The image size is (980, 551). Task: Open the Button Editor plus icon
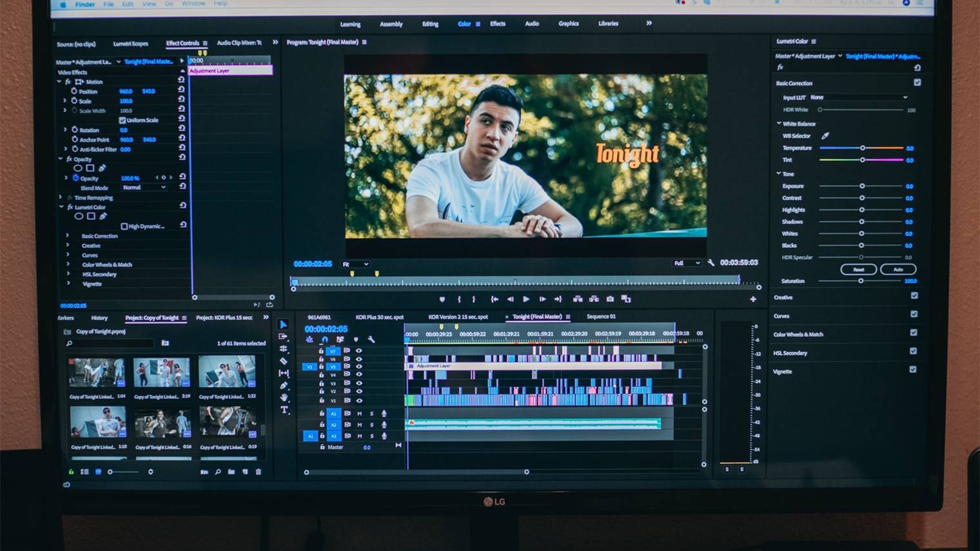pyautogui.click(x=753, y=299)
